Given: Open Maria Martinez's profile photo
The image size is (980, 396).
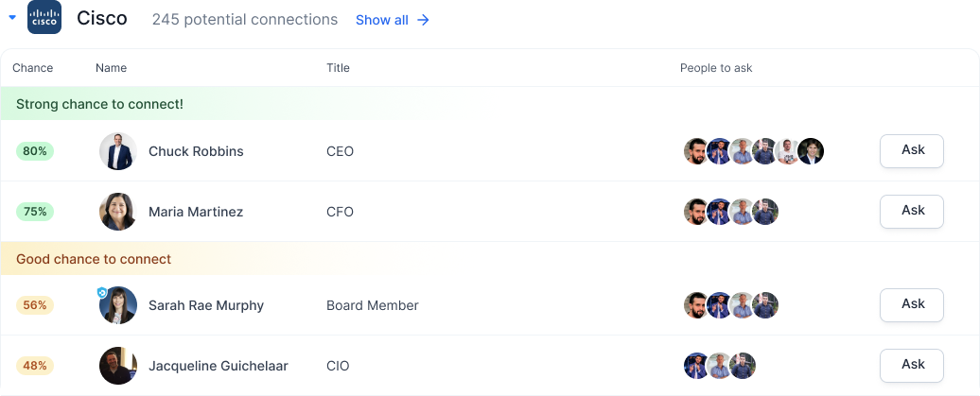Looking at the screenshot, I should tap(118, 212).
